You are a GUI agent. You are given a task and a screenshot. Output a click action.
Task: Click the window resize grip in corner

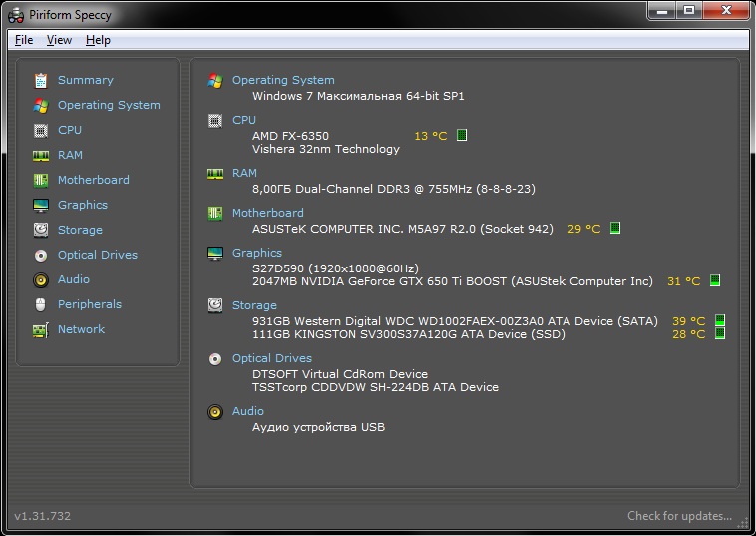pyautogui.click(x=742, y=524)
